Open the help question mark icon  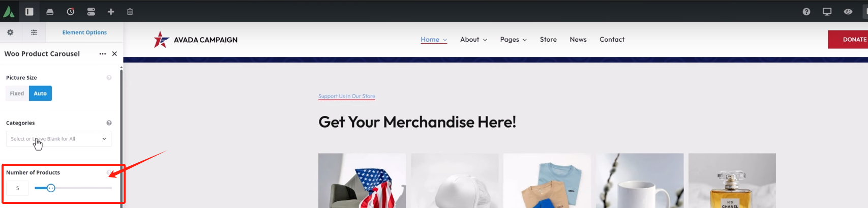pos(806,11)
